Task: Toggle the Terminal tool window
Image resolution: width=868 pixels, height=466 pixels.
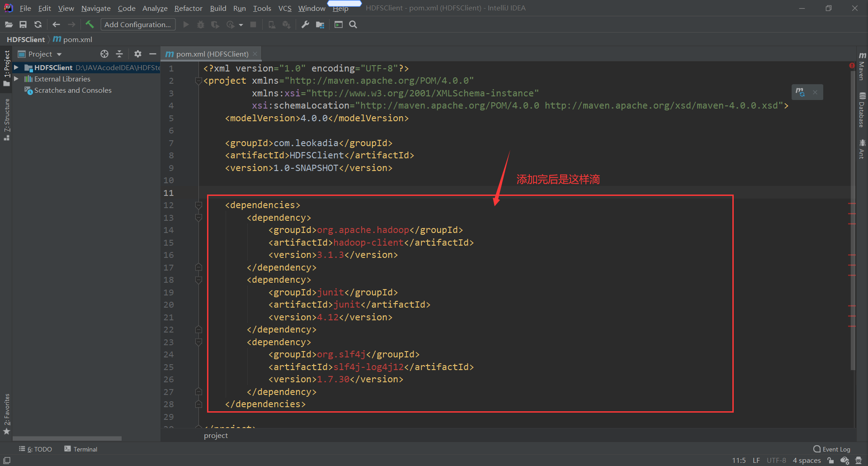Action: 84,449
